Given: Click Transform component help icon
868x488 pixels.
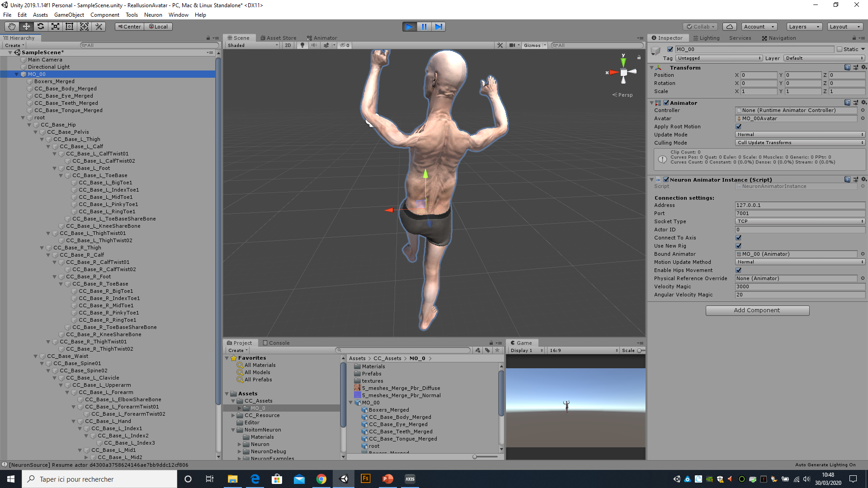Looking at the screenshot, I should click(847, 67).
